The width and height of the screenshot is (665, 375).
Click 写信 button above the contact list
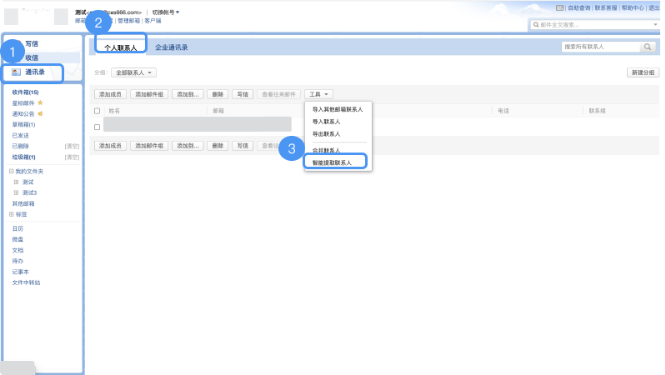coord(243,94)
